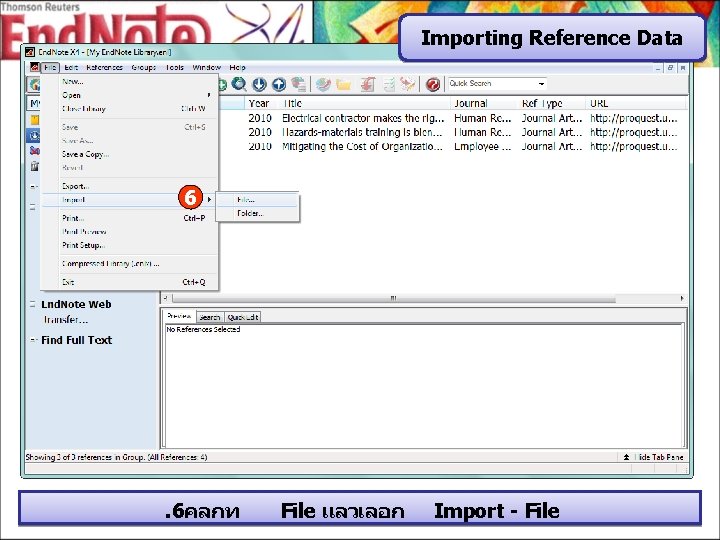
Task: Collapse the Find Full Text group section
Action: point(33,340)
